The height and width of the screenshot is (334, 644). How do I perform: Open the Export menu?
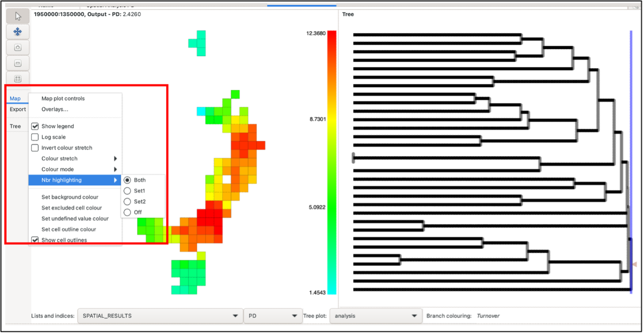[18, 109]
